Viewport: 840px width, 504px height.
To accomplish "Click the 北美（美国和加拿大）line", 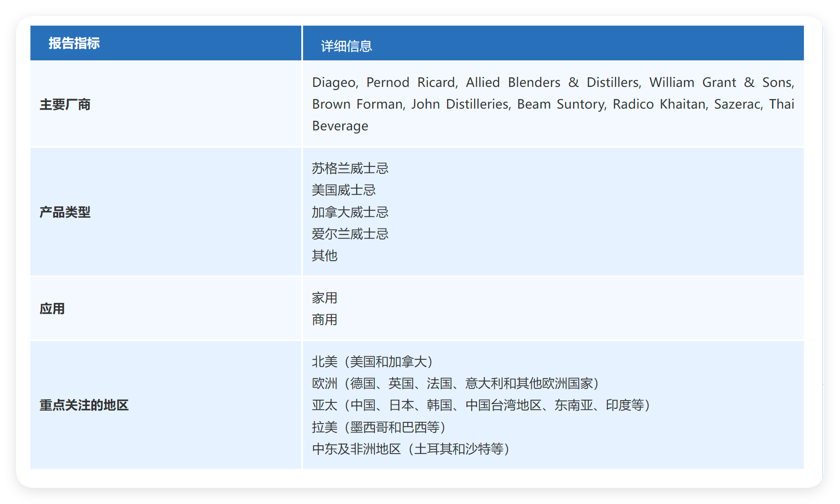I will click(373, 361).
